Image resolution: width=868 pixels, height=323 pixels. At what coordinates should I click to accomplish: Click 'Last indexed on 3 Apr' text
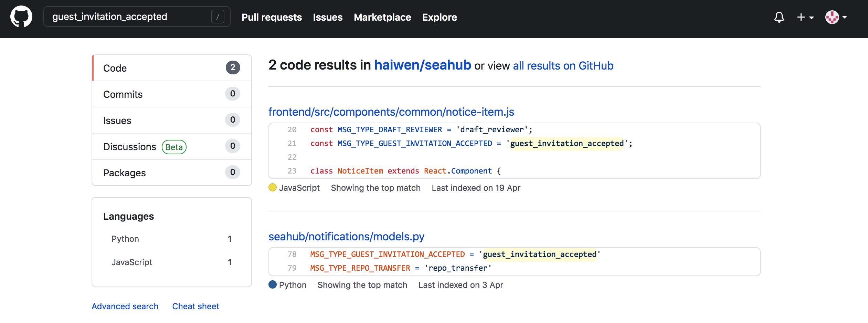point(461,285)
